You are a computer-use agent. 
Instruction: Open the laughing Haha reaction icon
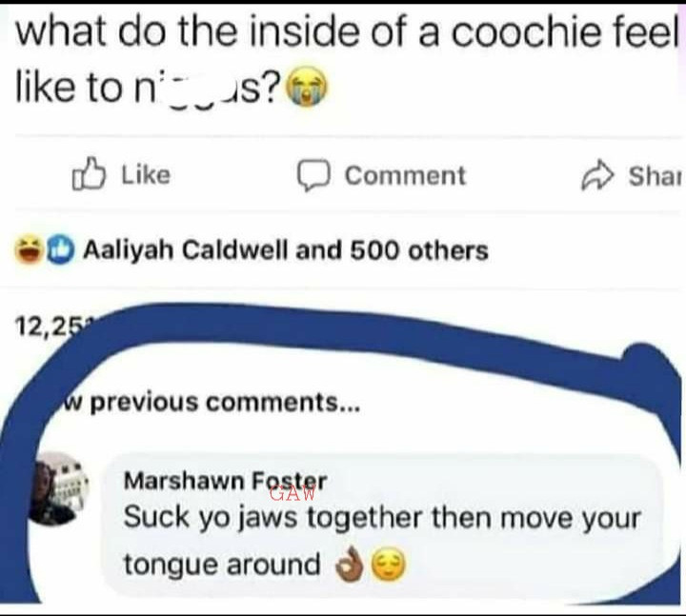tap(29, 249)
